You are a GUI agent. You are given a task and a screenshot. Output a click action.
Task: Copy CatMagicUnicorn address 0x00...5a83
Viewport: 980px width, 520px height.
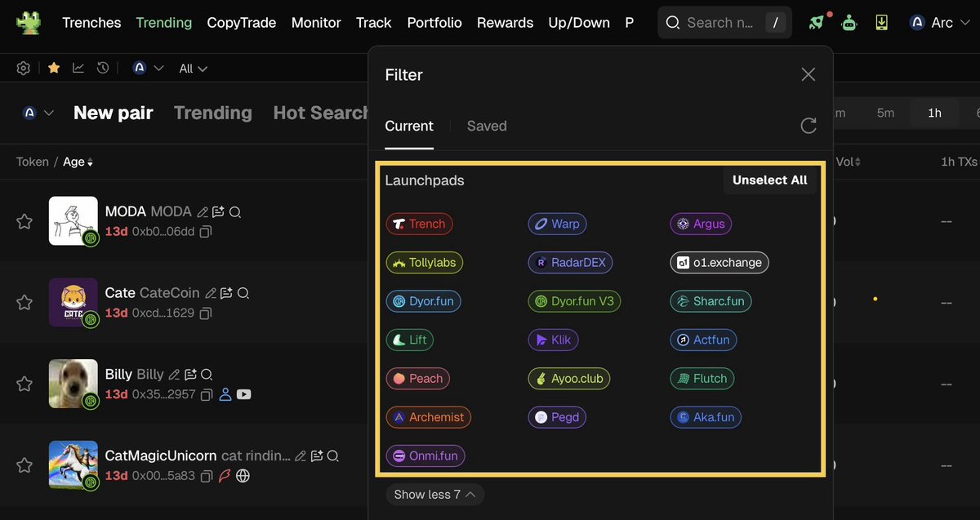click(x=206, y=475)
